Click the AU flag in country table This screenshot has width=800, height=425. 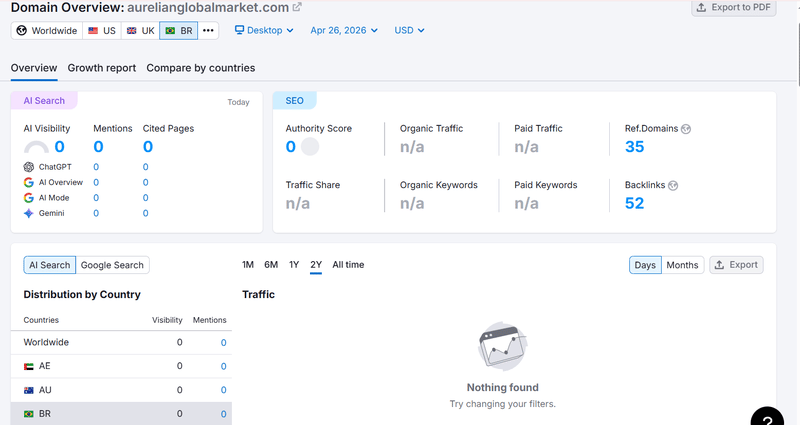coord(29,390)
